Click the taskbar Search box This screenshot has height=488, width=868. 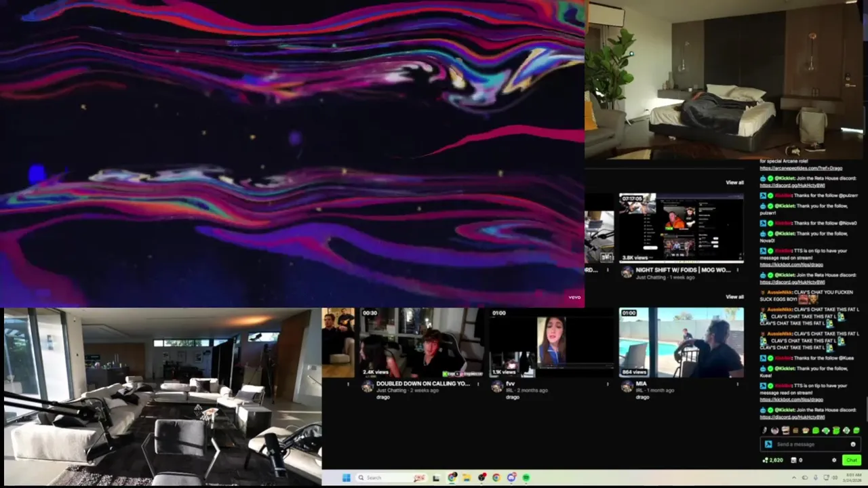(x=391, y=478)
